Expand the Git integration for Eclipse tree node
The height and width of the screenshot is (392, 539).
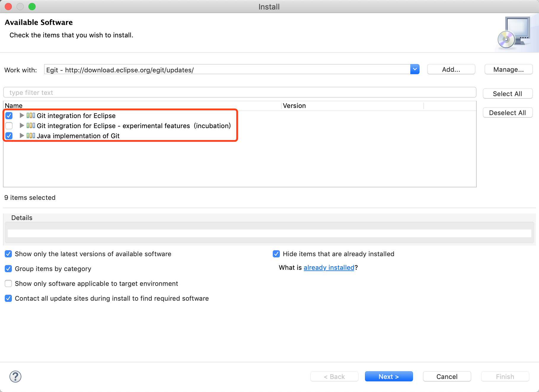click(22, 115)
